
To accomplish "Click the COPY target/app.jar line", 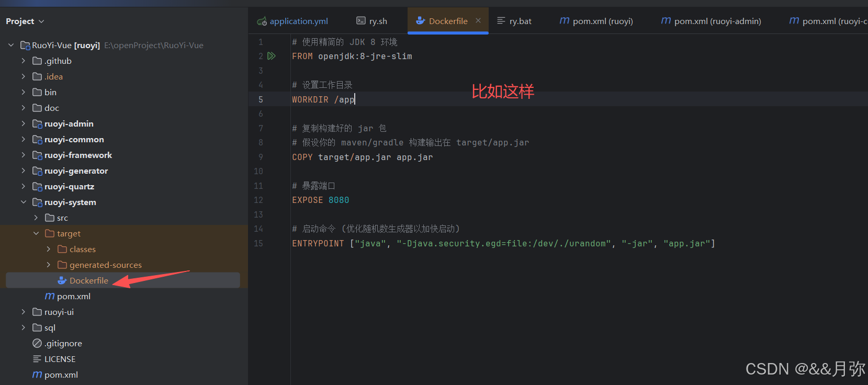I will 363,157.
